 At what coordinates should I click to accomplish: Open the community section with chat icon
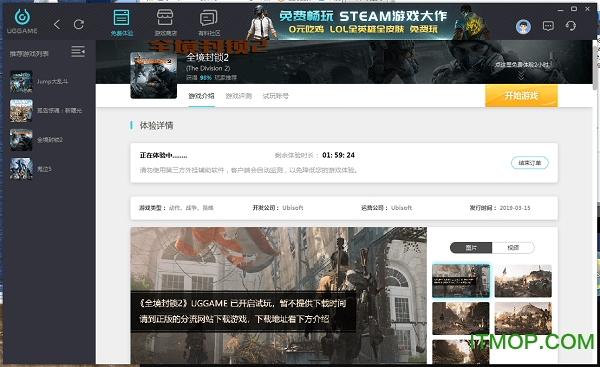(209, 23)
